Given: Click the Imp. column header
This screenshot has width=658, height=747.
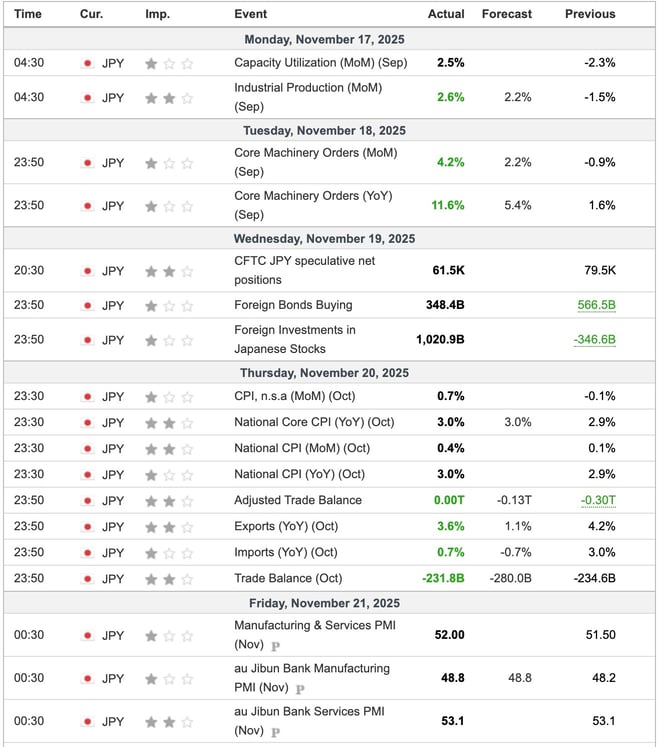Looking at the screenshot, I should (x=157, y=14).
